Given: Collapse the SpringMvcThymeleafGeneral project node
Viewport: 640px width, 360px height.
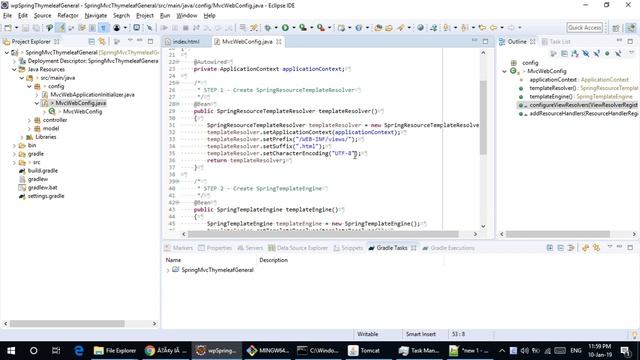Looking at the screenshot, I should point(7,53).
